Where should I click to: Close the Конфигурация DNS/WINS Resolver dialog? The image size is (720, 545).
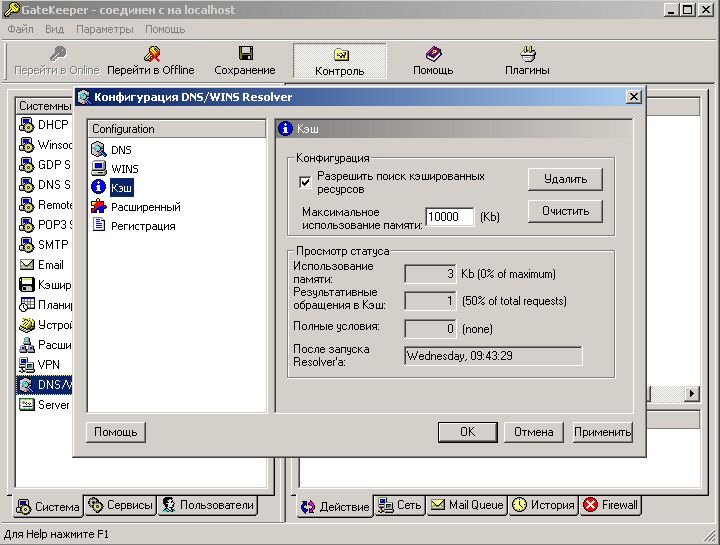tap(634, 97)
